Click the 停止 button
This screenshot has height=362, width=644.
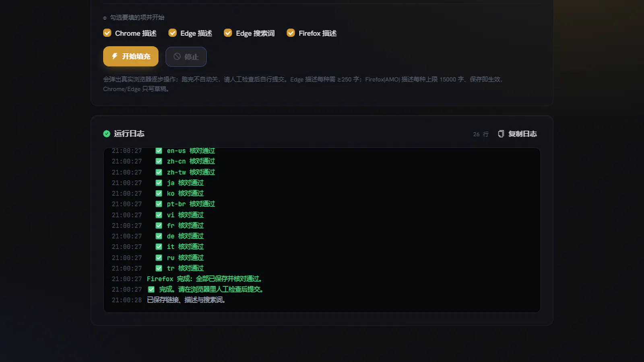click(x=186, y=57)
